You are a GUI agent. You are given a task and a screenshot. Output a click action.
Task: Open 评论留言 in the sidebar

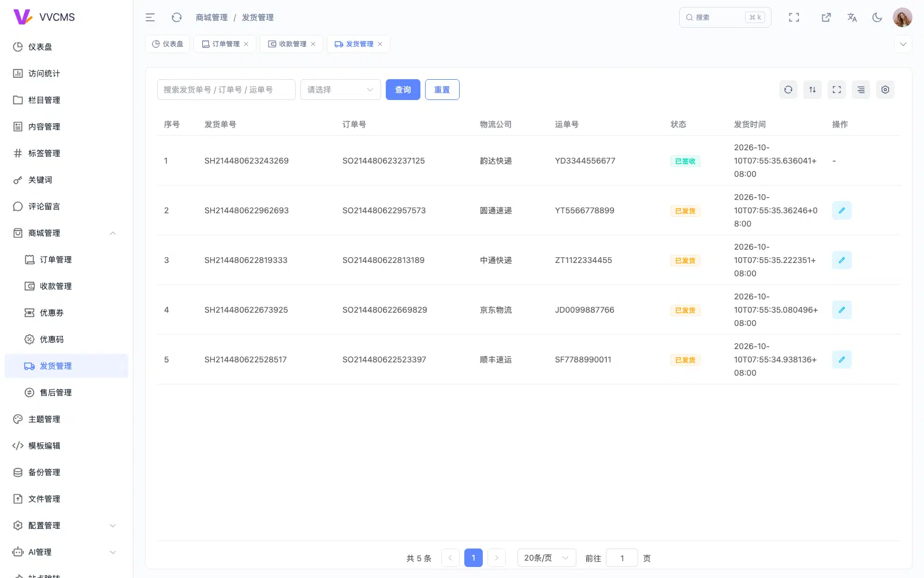(x=66, y=206)
